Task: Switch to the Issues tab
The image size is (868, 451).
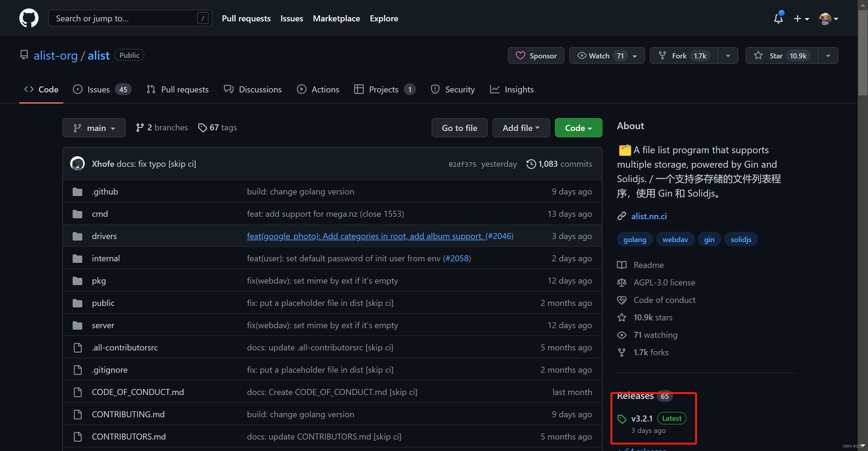Action: coord(102,89)
